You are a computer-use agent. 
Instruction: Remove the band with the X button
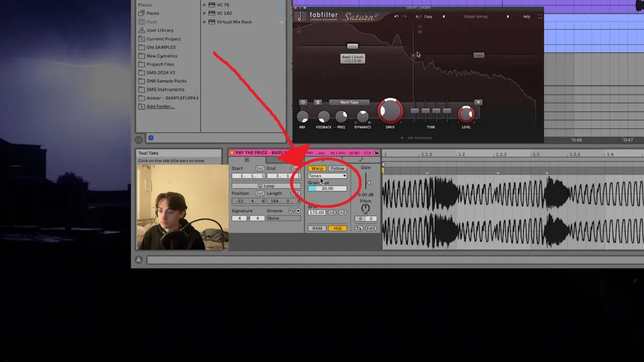[x=478, y=103]
